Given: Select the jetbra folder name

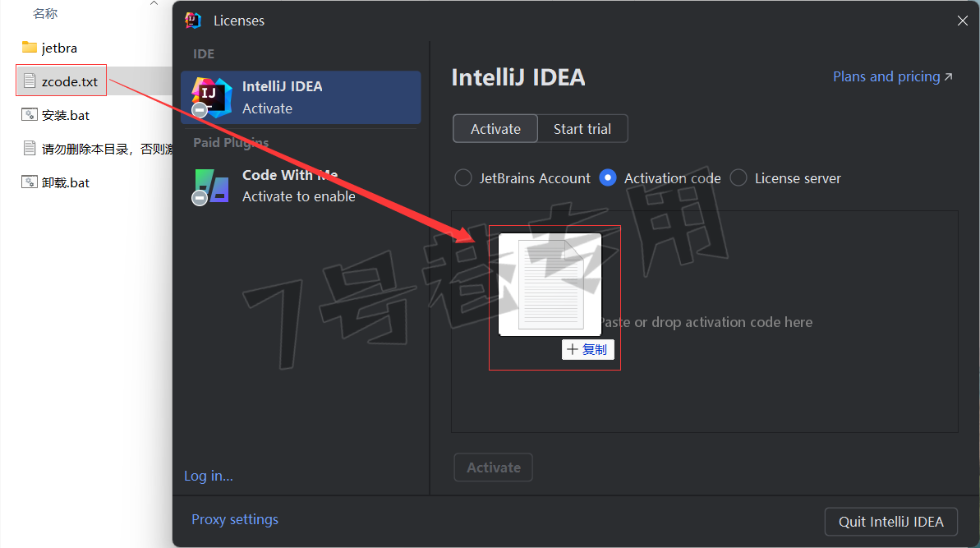Looking at the screenshot, I should coord(59,48).
